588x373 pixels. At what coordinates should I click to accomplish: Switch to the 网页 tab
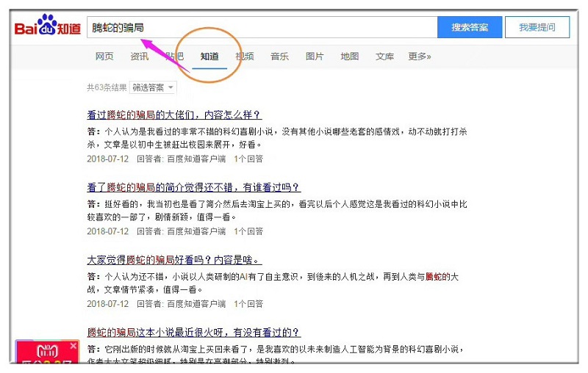[104, 57]
